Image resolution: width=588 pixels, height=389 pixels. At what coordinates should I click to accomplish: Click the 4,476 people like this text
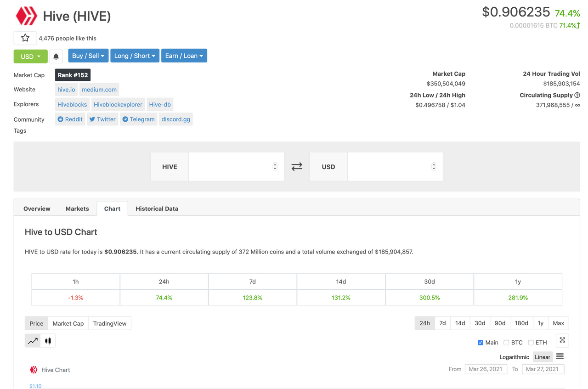point(68,38)
